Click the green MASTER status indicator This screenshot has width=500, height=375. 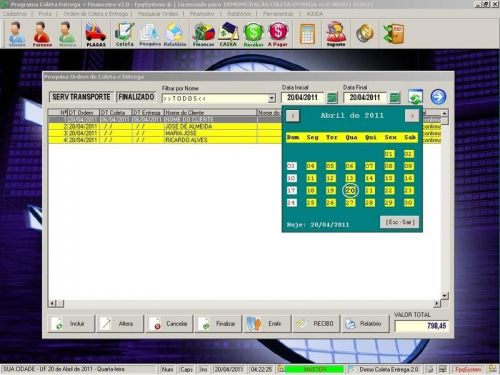315,369
